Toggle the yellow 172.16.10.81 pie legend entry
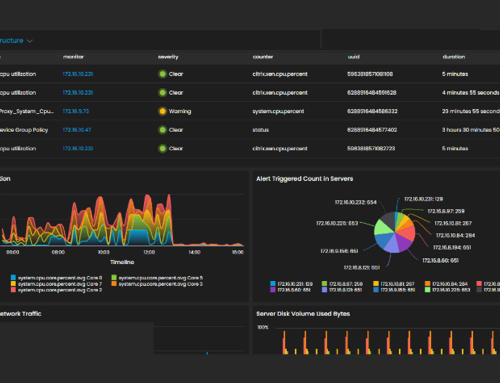This screenshot has width=500, height=383. [394, 284]
